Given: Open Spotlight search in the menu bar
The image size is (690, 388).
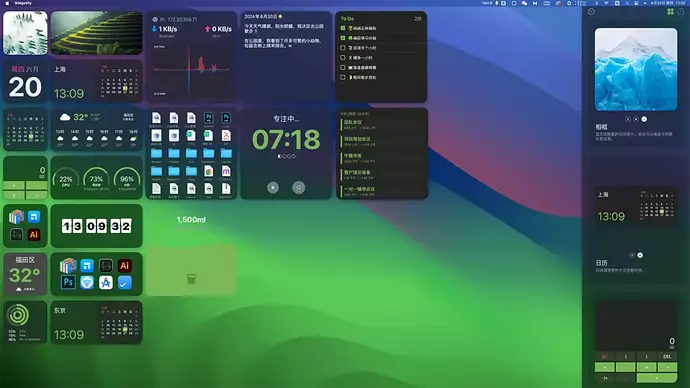Looking at the screenshot, I should pos(627,3).
